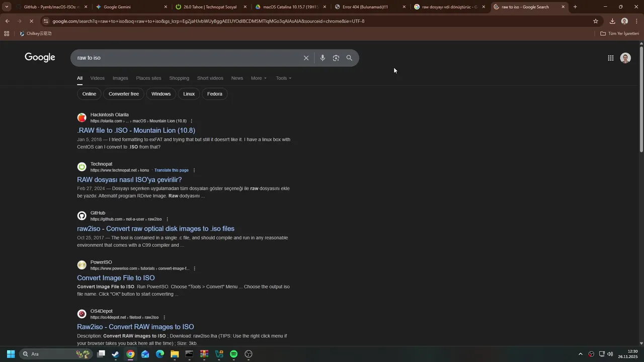The width and height of the screenshot is (644, 362).
Task: Open the tab search dropdown arrow
Action: tap(7, 7)
